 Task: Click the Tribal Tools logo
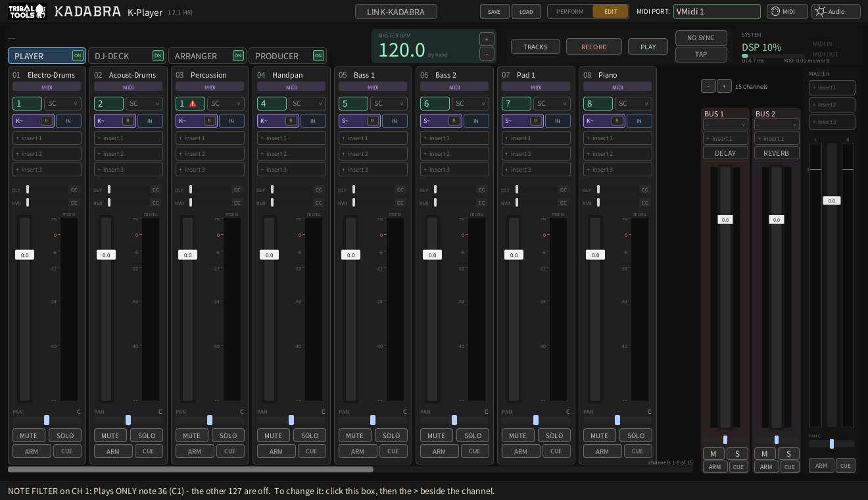tap(27, 11)
